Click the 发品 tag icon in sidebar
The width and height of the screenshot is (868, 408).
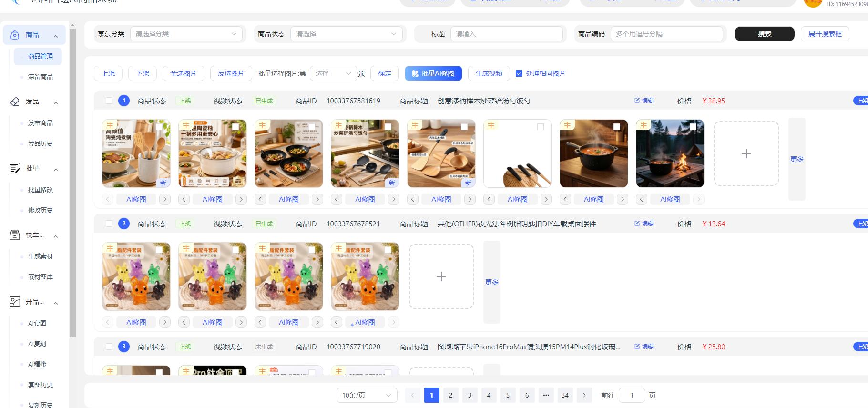[15, 102]
